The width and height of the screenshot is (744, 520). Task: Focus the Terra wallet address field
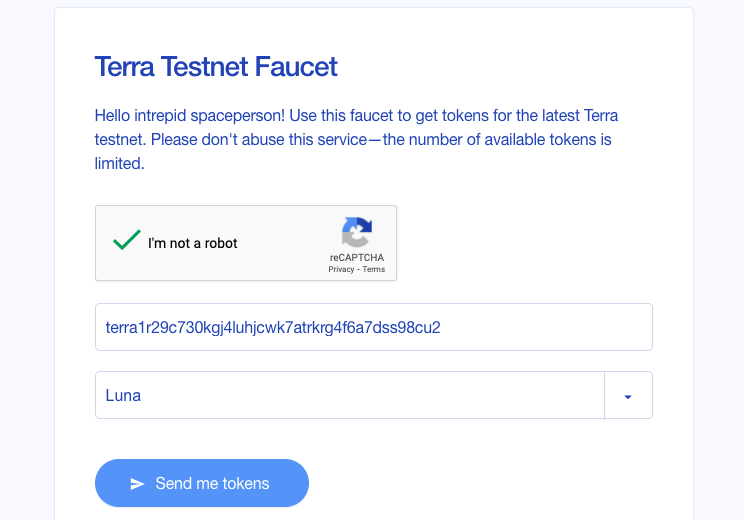373,327
